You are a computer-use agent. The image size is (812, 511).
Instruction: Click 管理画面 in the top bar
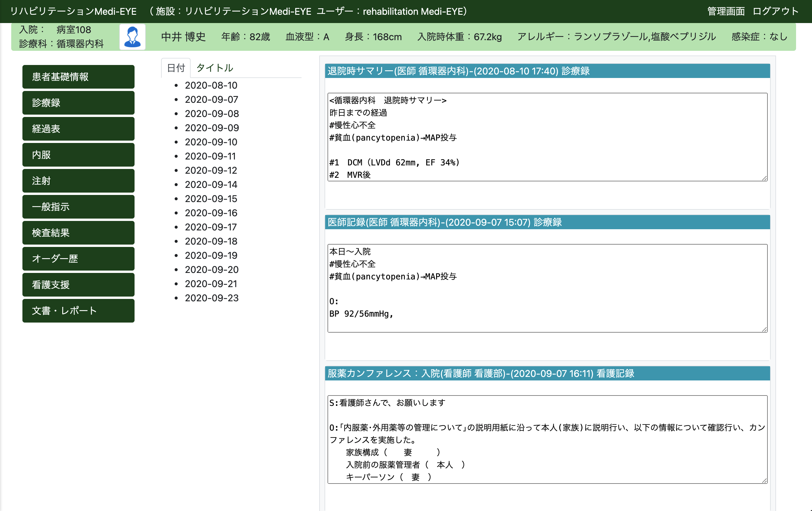[726, 11]
